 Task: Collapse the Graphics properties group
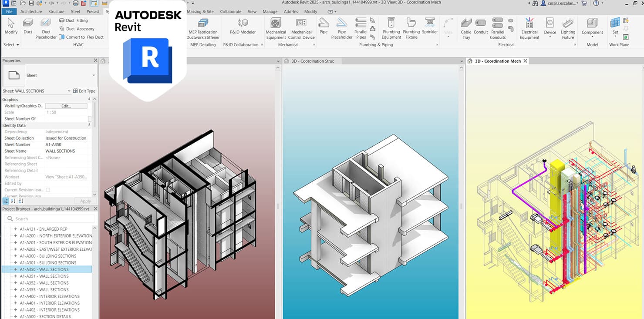pyautogui.click(x=89, y=100)
